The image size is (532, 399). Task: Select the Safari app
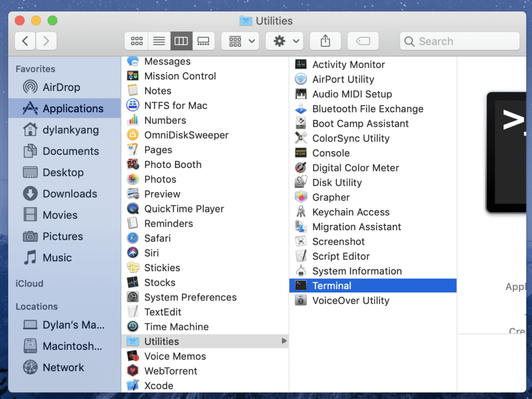pyautogui.click(x=205, y=238)
